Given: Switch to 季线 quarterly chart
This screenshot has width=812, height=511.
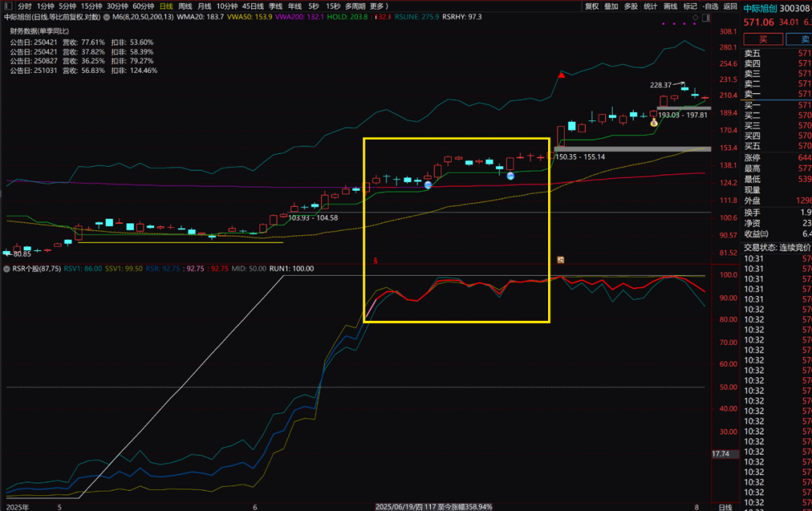Looking at the screenshot, I should click(x=275, y=6).
